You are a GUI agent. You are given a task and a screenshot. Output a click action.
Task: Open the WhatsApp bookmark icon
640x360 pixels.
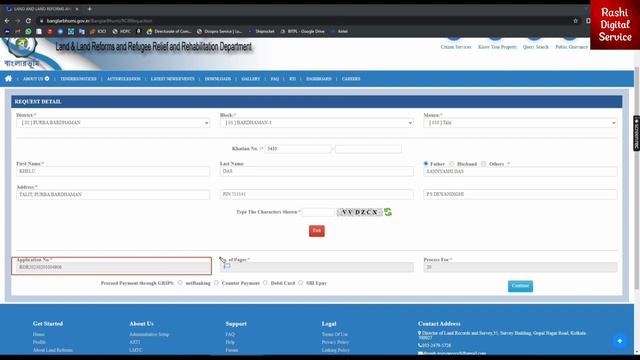pos(28,31)
